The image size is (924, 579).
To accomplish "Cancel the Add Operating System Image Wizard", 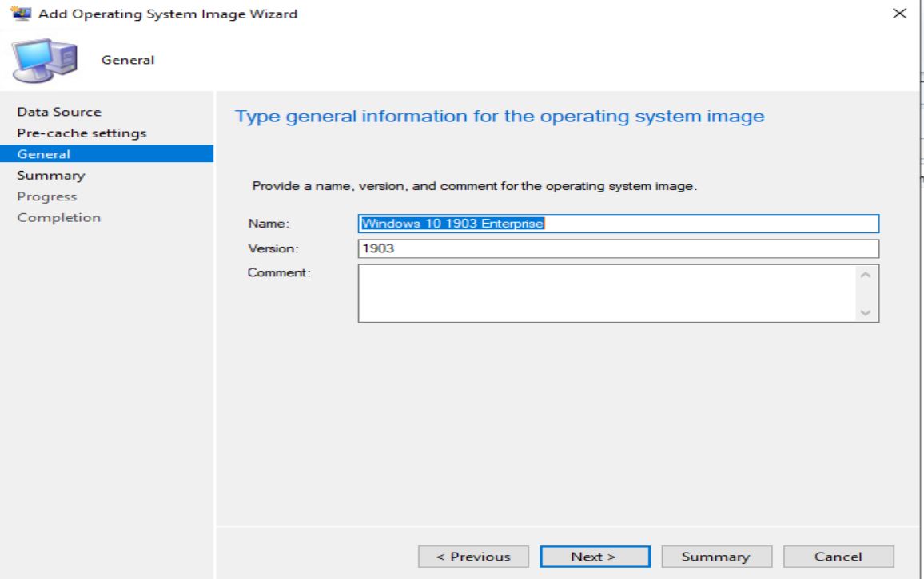I will click(838, 556).
